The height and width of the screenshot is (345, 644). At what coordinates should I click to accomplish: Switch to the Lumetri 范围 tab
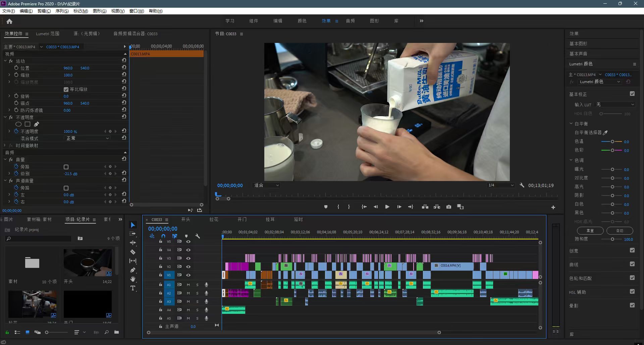(48, 34)
